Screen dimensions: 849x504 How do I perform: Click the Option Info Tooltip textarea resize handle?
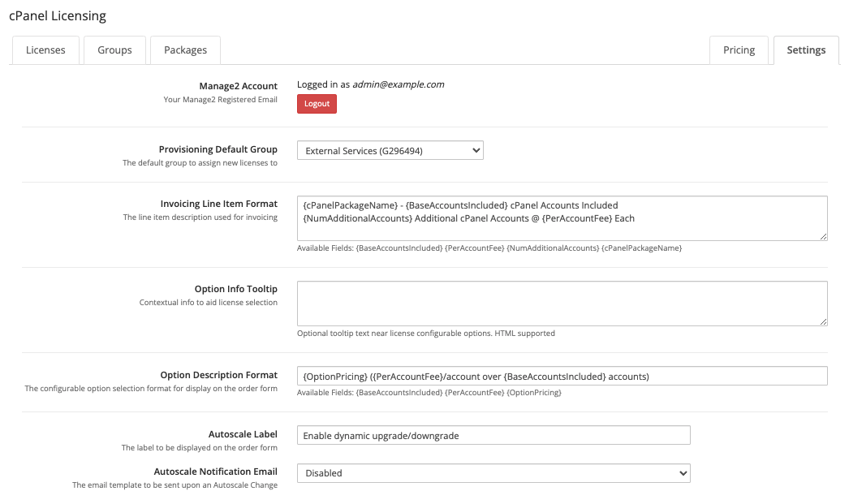(x=823, y=321)
